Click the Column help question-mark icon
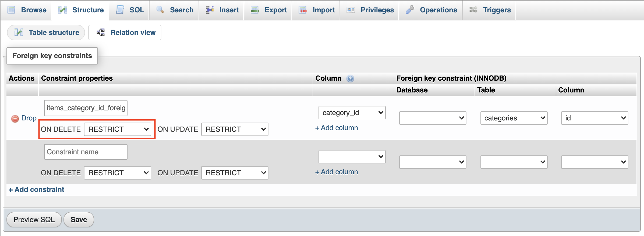Image resolution: width=644 pixels, height=236 pixels. (x=350, y=78)
